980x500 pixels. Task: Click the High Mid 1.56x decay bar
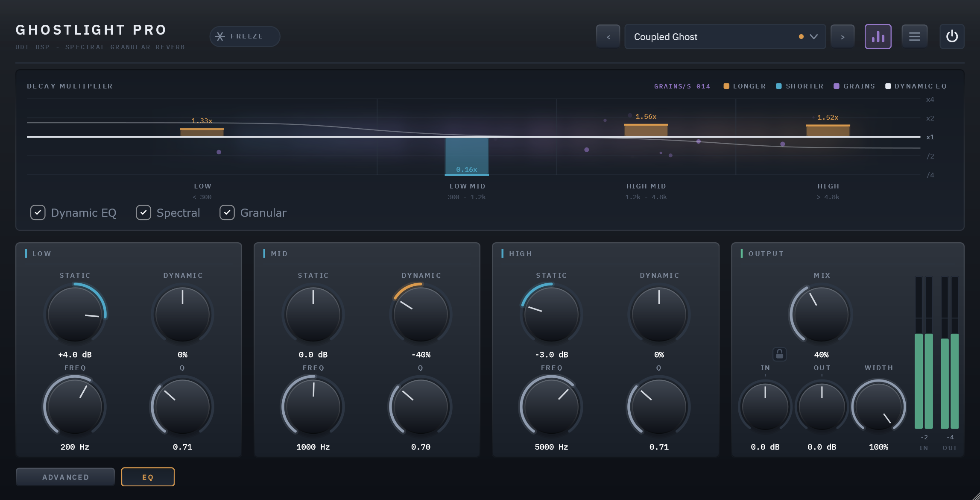[x=646, y=130]
